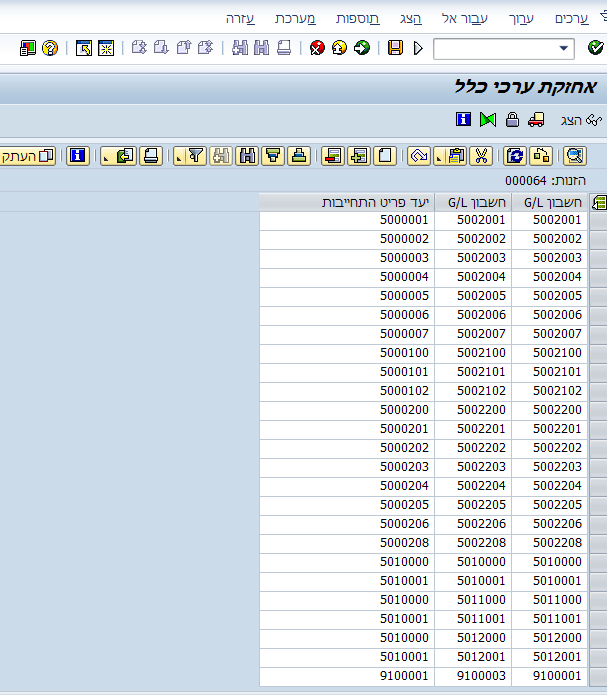Click the yellow Help question mark icon
The width and height of the screenshot is (607, 695).
[50, 48]
